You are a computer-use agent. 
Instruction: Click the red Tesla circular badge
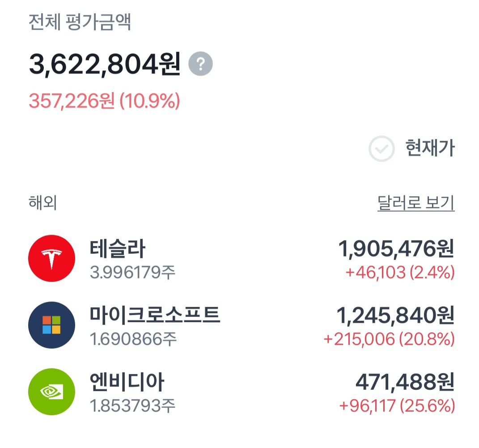pos(51,258)
